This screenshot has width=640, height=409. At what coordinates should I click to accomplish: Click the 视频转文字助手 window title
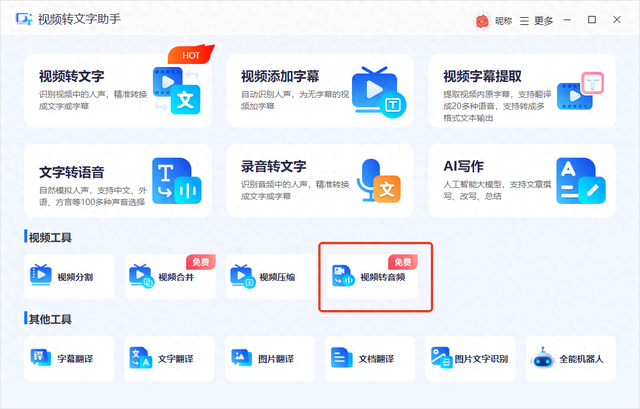click(x=80, y=19)
